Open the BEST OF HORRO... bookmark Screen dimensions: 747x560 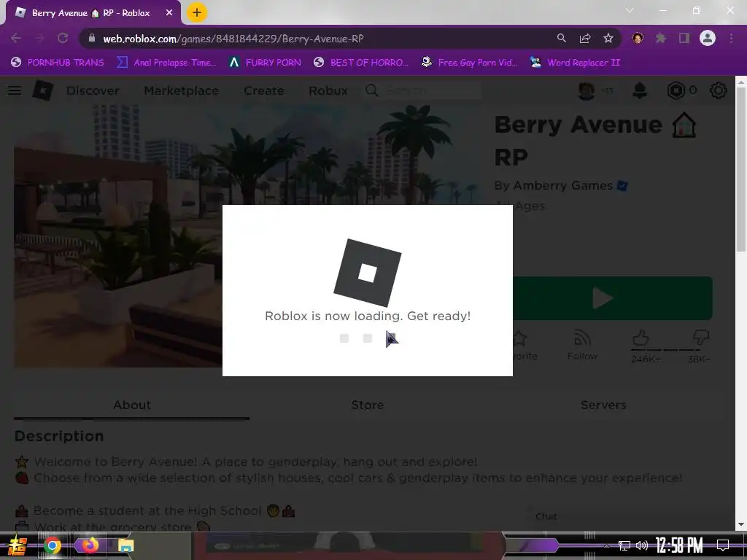pos(361,63)
